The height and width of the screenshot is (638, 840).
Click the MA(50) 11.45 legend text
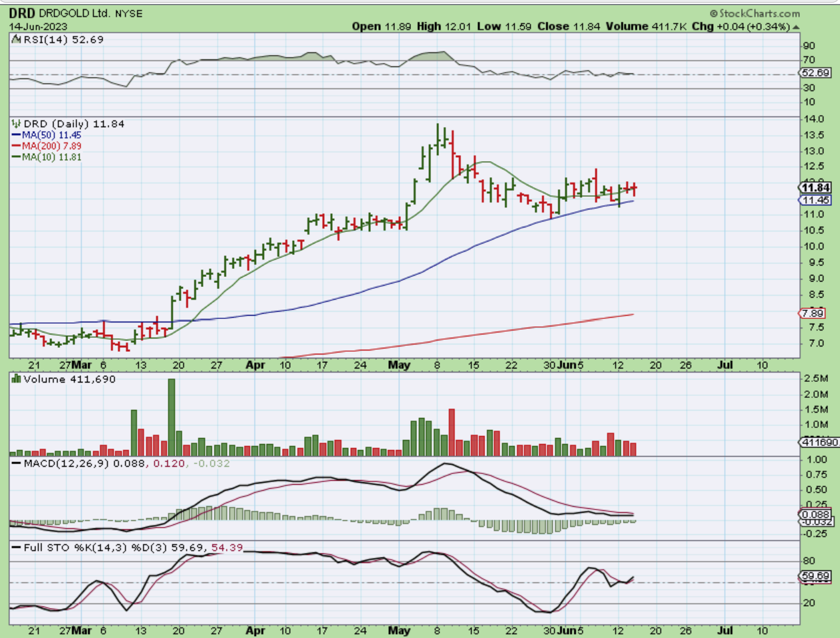click(x=51, y=135)
